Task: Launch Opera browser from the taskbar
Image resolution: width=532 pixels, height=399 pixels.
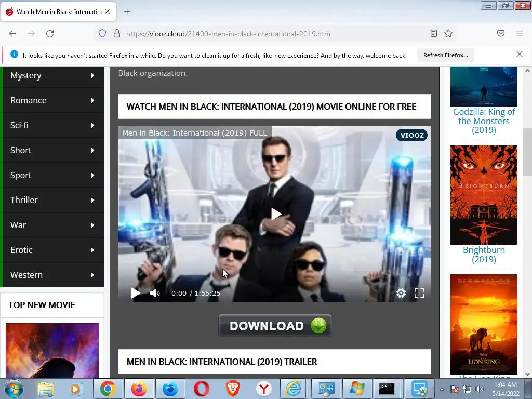Action: coord(201,389)
